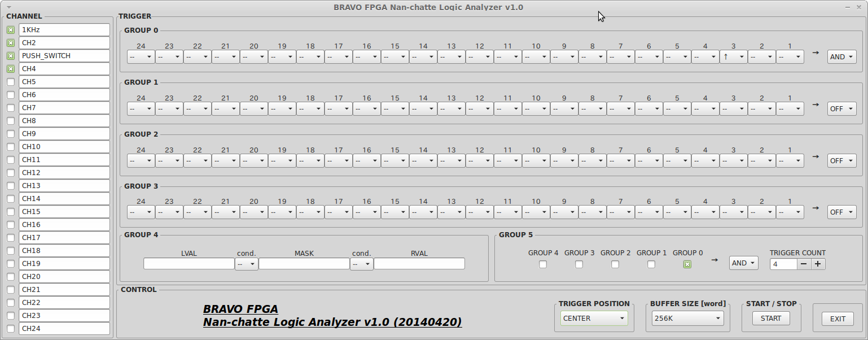Open the GROUP 5 AND combination dropdown
The width and height of the screenshot is (868, 340).
743,263
